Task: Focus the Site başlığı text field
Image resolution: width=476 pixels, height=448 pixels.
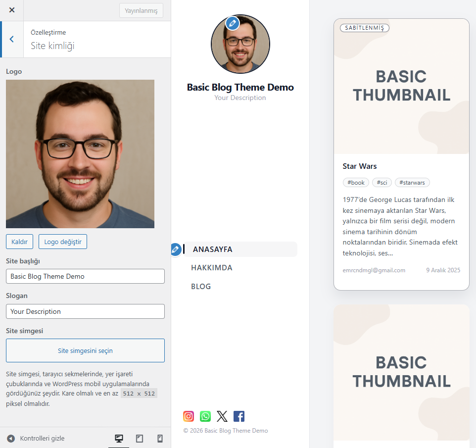Action: [x=85, y=276]
